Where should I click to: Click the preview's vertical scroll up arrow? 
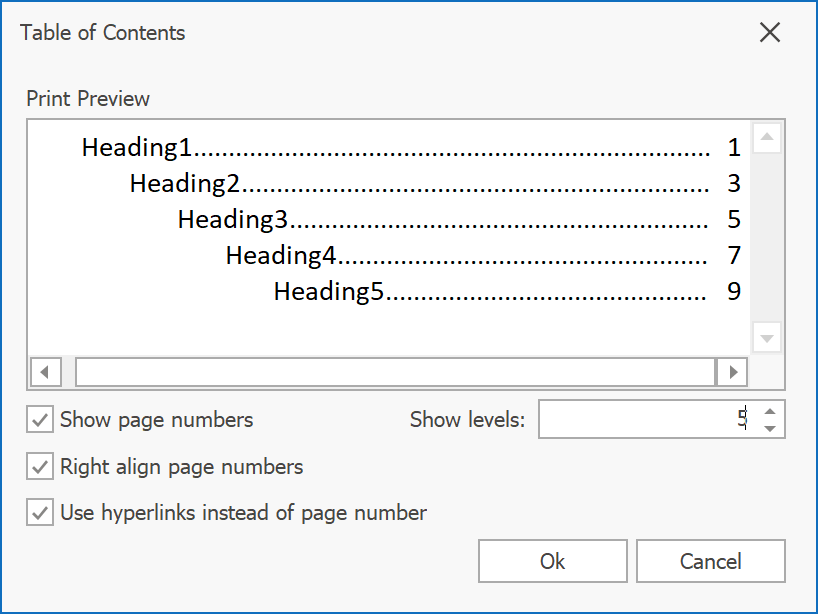coord(767,138)
